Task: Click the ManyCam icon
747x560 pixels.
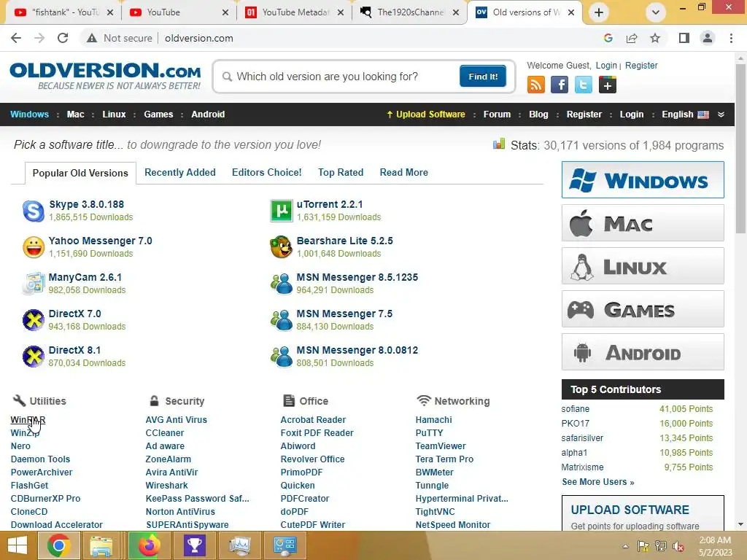Action: [34, 284]
